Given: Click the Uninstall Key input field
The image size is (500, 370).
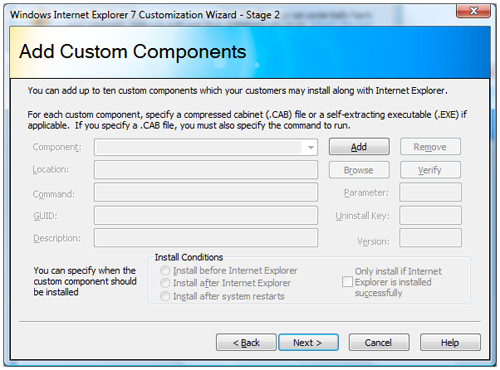Looking at the screenshot, I should pyautogui.click(x=430, y=215).
